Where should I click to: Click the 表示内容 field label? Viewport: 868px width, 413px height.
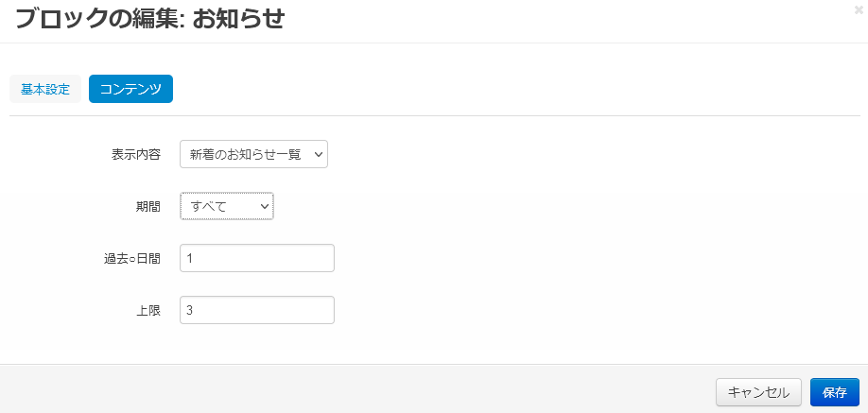136,154
